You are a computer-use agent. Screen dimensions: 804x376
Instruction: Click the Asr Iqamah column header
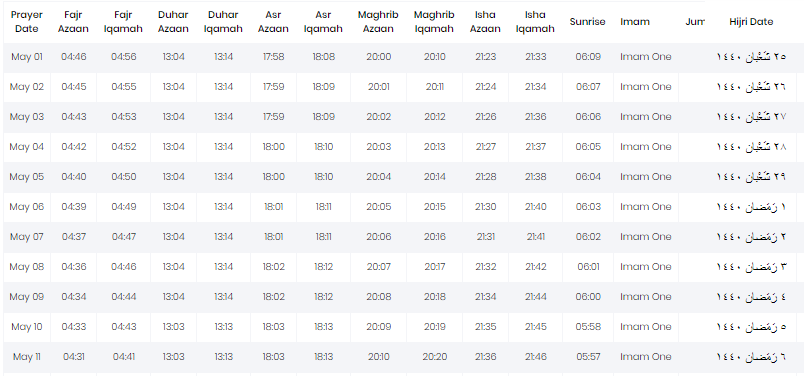323,22
